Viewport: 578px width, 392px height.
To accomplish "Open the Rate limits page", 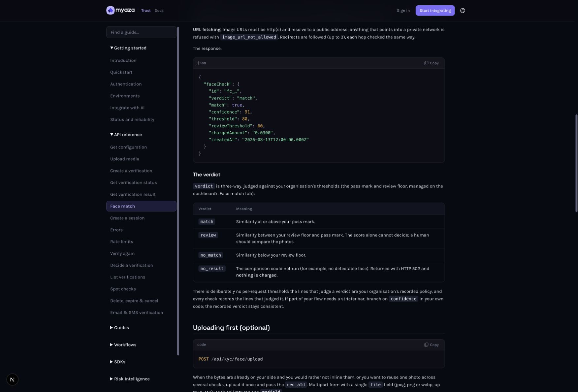I will point(121,242).
